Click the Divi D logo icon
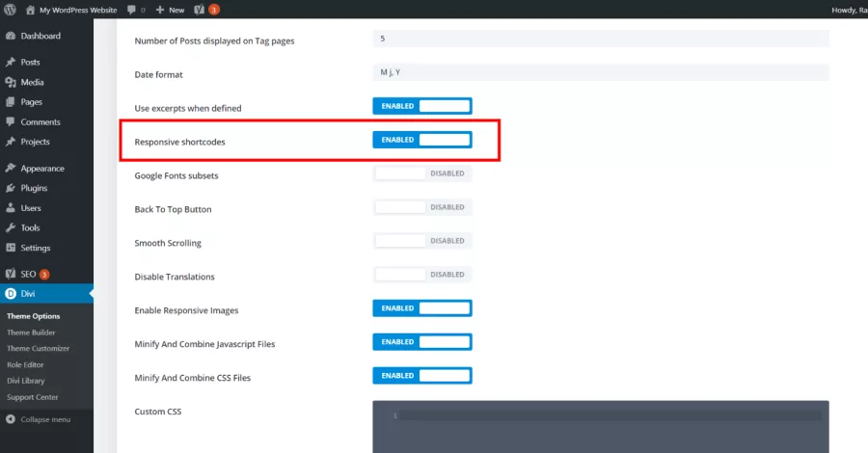Viewport: 868px width, 453px height. 11,294
